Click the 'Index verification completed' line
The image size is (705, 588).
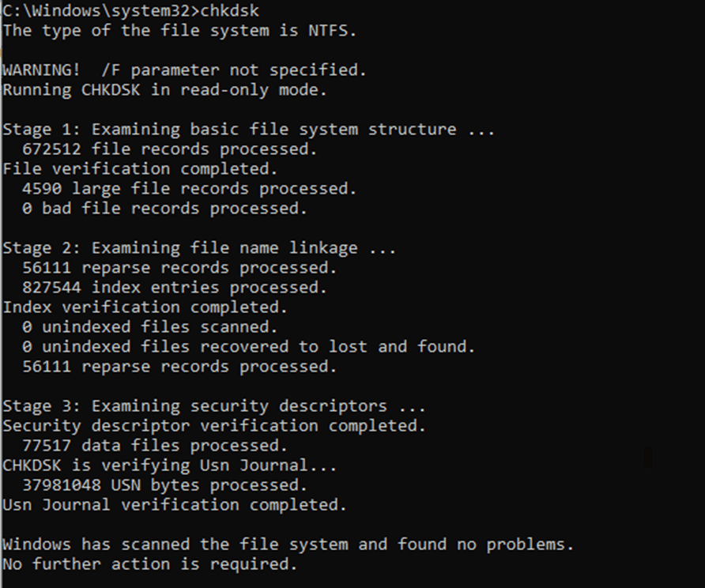pos(145,307)
